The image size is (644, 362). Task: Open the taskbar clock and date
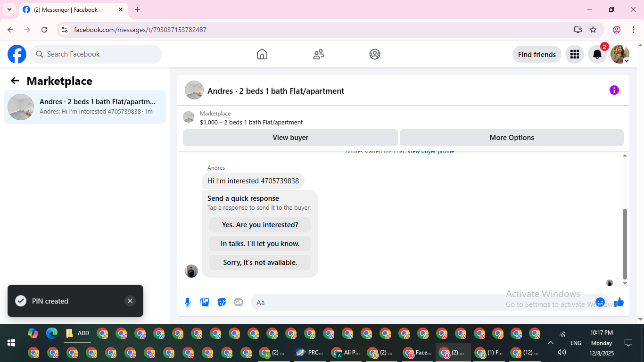602,343
